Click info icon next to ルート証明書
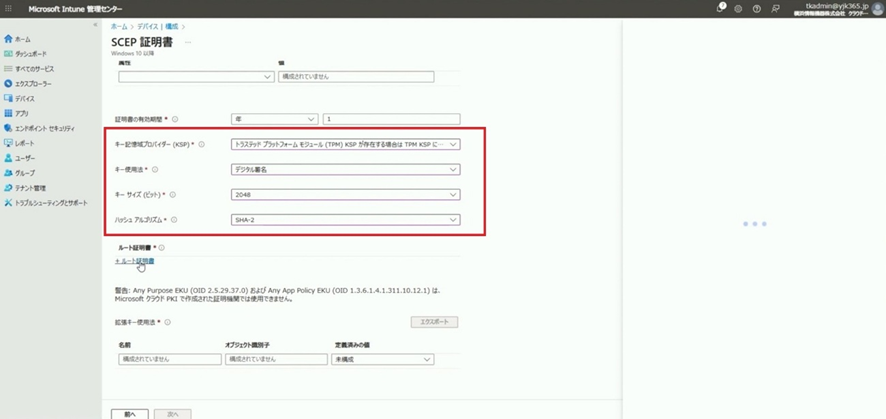This screenshot has height=419, width=886. 161,247
